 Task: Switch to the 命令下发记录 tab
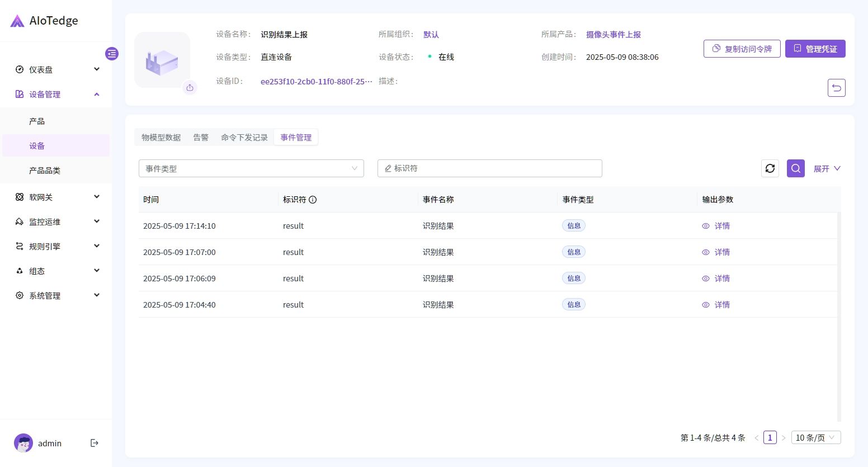(x=244, y=137)
